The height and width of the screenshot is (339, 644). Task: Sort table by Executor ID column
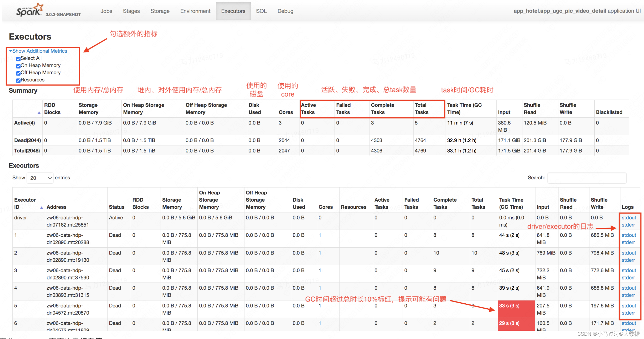(x=25, y=203)
